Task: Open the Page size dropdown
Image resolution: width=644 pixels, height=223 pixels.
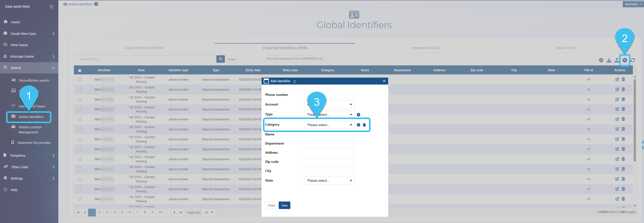Action: [x=209, y=213]
